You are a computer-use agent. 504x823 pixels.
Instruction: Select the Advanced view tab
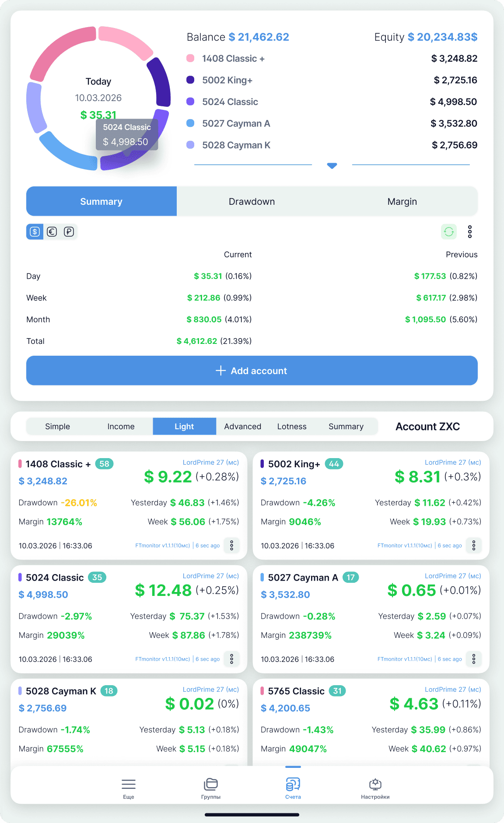(x=242, y=427)
